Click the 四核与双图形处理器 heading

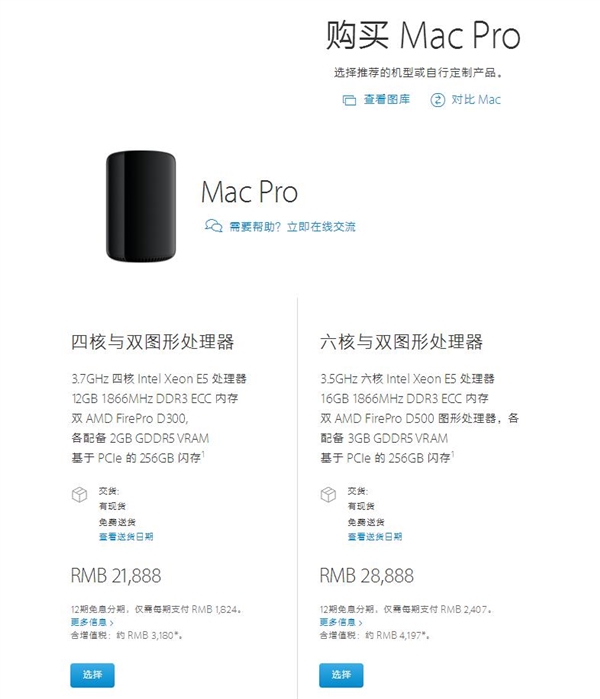click(x=152, y=342)
